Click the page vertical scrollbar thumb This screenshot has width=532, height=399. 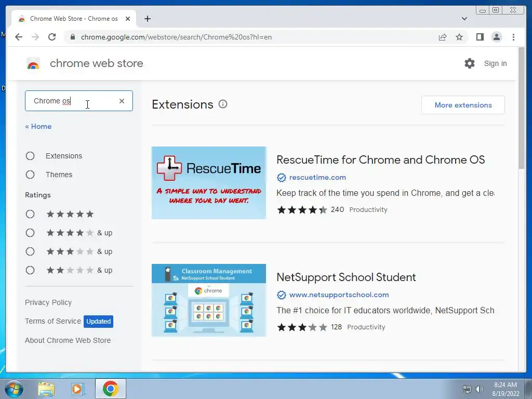point(522,108)
